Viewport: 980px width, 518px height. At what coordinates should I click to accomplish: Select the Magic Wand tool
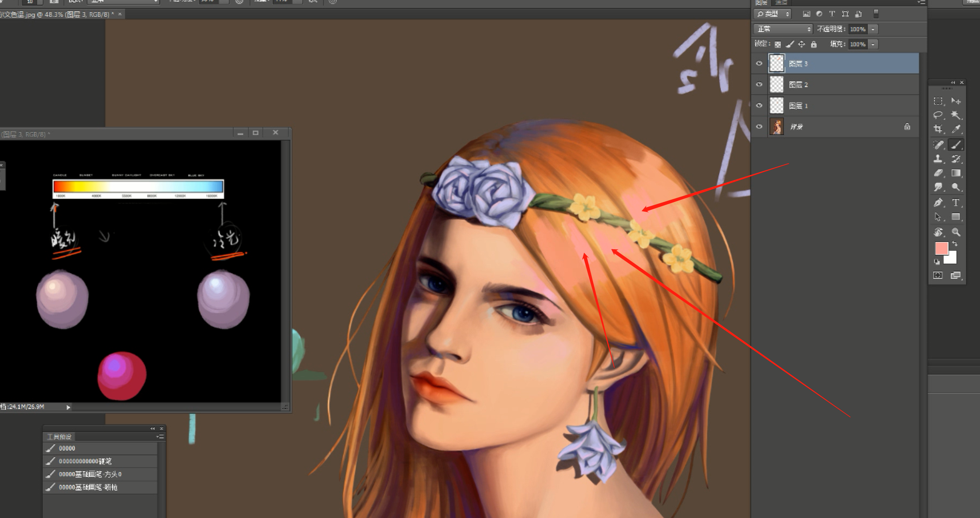[956, 115]
